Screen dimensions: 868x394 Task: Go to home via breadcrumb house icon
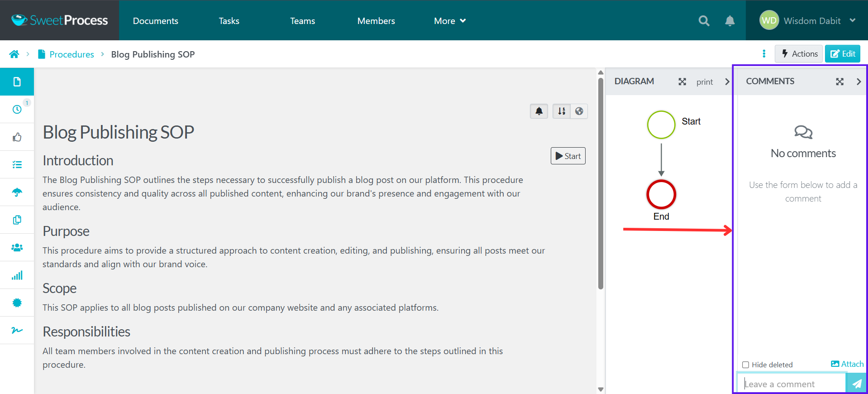(14, 54)
